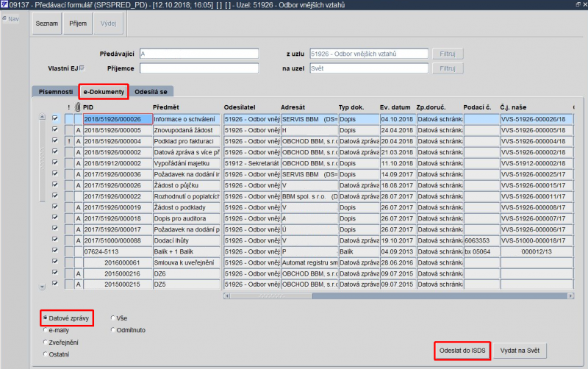
Task: Click the Předmět column header
Action: [x=166, y=107]
